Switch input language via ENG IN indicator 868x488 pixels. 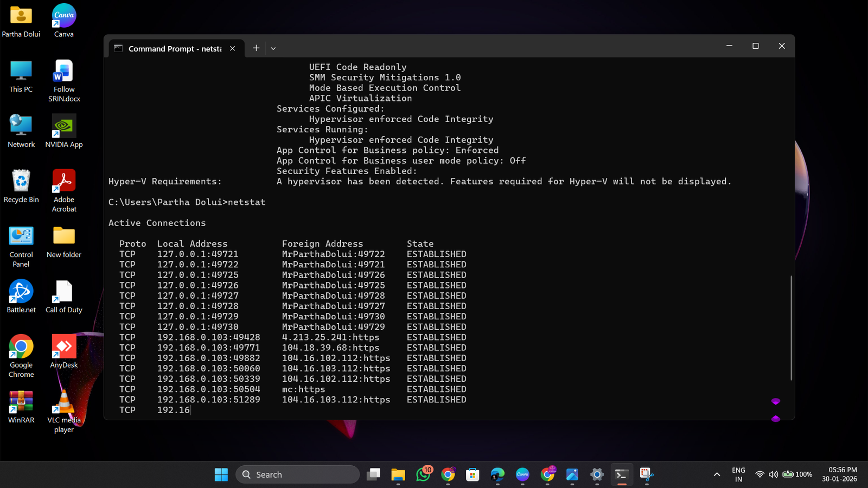(738, 474)
